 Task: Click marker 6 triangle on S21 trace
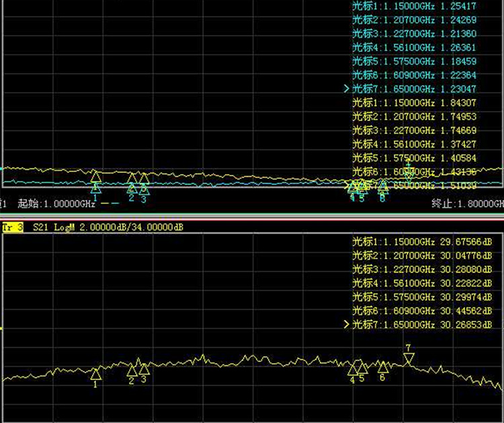[382, 367]
